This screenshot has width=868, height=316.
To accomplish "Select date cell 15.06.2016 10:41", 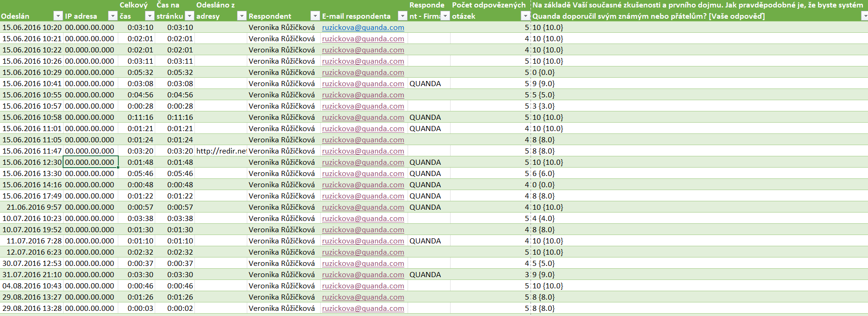I will click(x=31, y=83).
